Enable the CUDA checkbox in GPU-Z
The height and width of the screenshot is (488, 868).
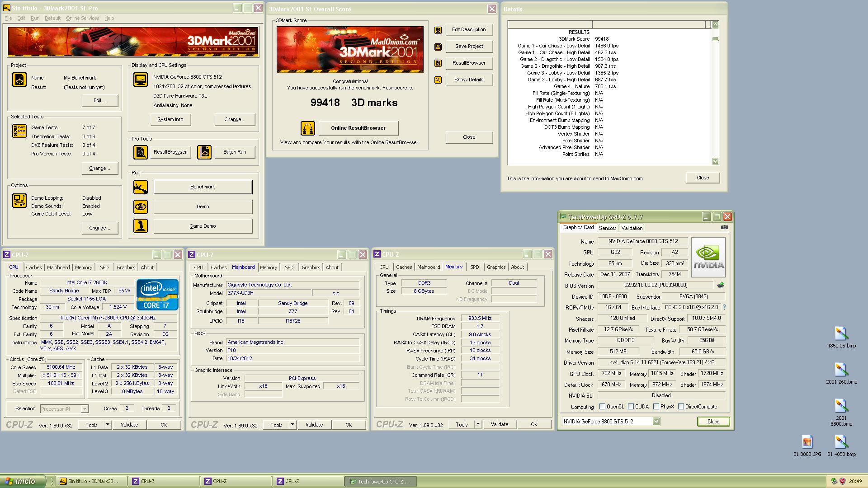(x=631, y=407)
